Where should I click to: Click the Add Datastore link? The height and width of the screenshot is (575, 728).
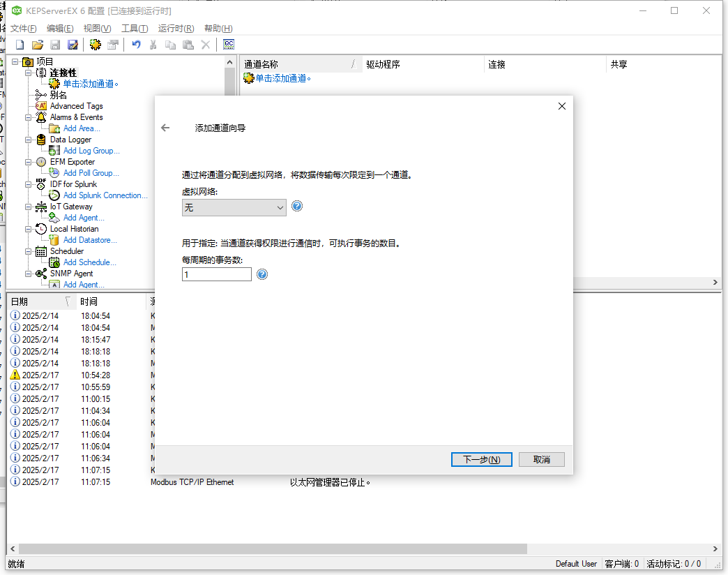click(x=90, y=239)
